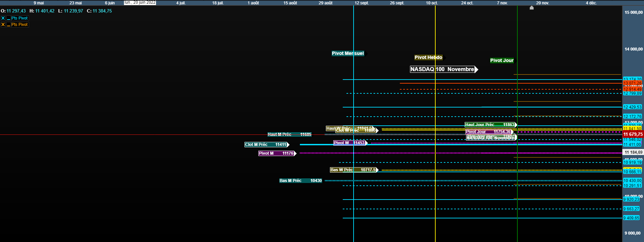The width and height of the screenshot is (644, 242).
Task: Minimize the orange Pts Pivot indicator
Action: click(x=8, y=25)
